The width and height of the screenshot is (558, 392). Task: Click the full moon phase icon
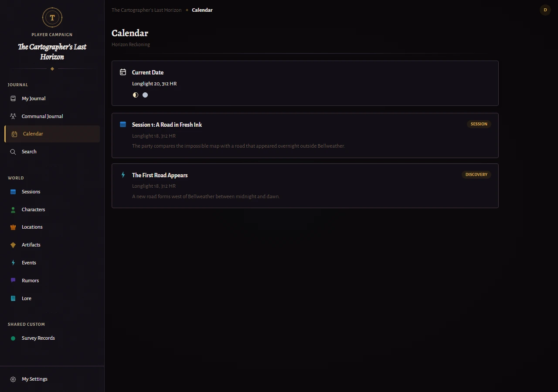click(145, 95)
